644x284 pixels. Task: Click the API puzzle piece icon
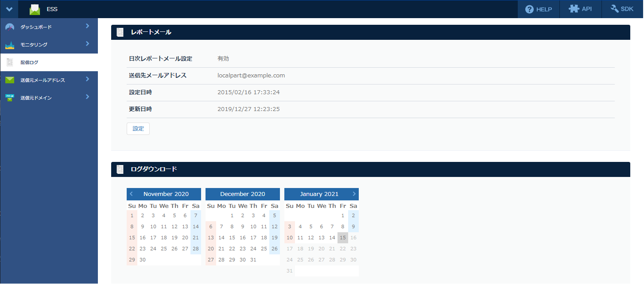[x=574, y=9]
